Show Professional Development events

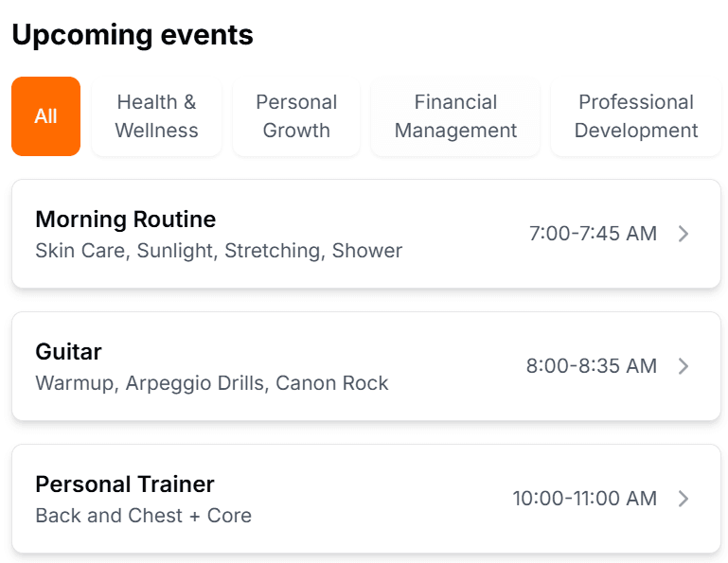coord(635,116)
